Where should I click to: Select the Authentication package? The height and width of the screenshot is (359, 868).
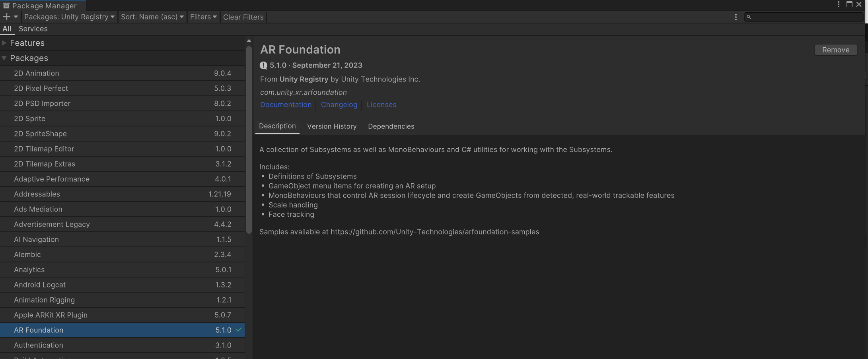click(x=122, y=345)
